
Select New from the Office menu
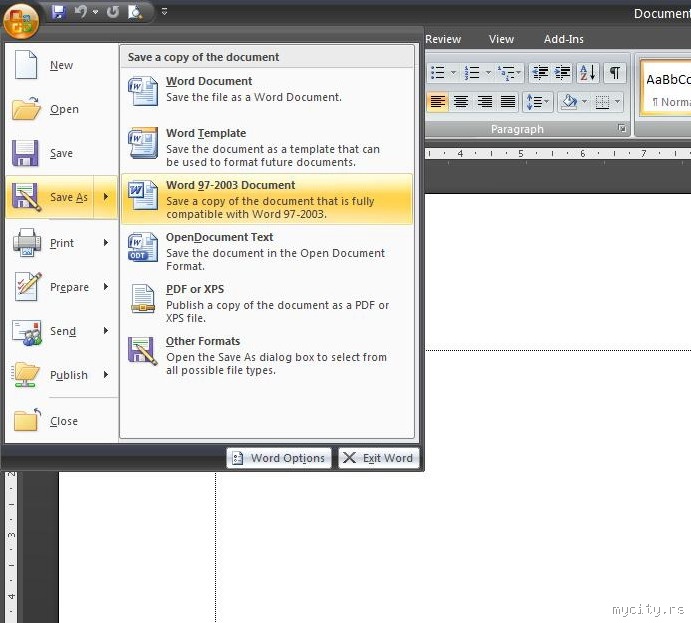point(61,65)
